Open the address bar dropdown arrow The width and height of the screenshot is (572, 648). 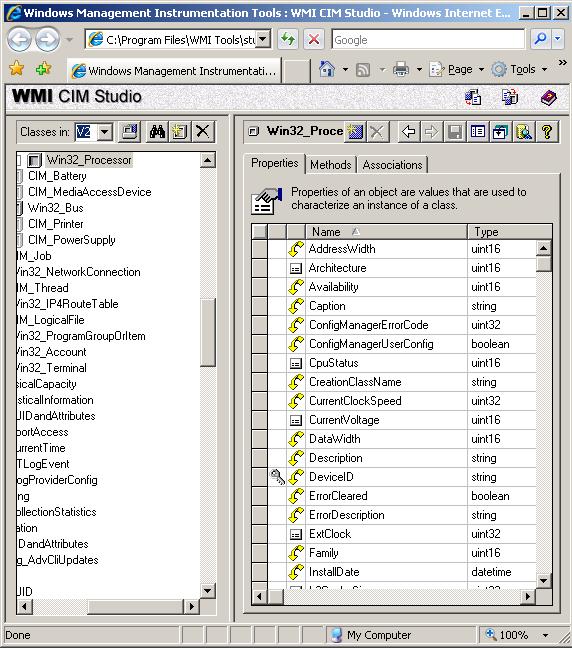263,40
